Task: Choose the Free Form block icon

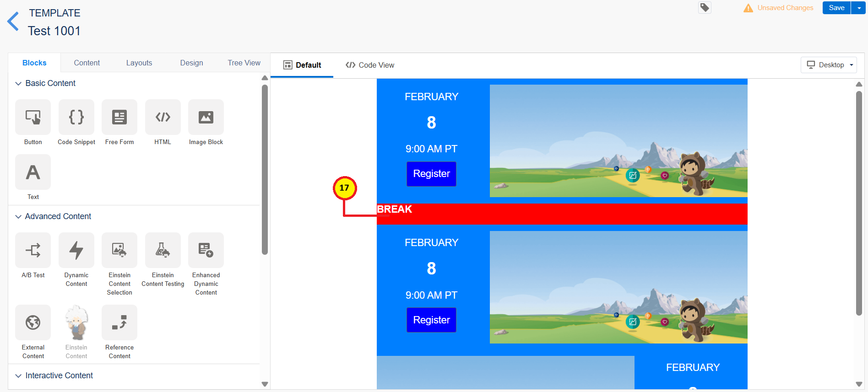Action: tap(119, 117)
